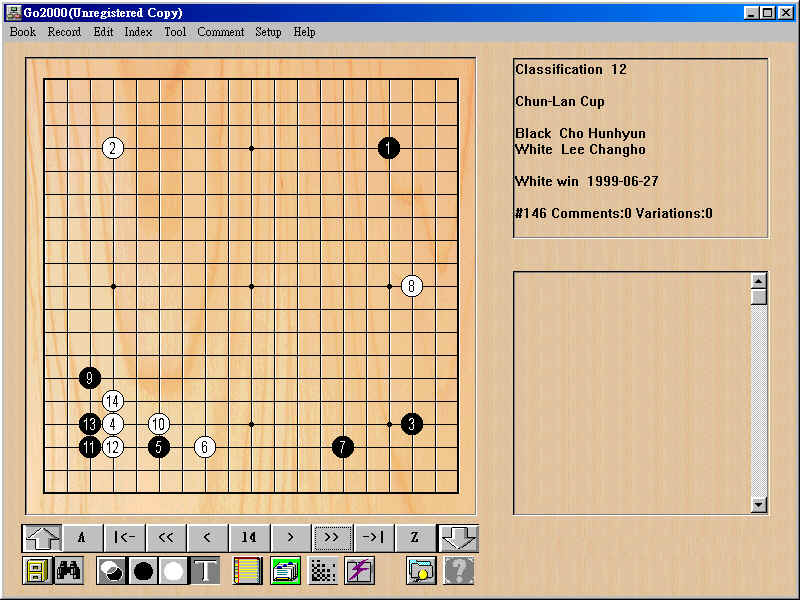This screenshot has height=600, width=800.
Task: Click black stone number 13
Action: pyautogui.click(x=90, y=424)
